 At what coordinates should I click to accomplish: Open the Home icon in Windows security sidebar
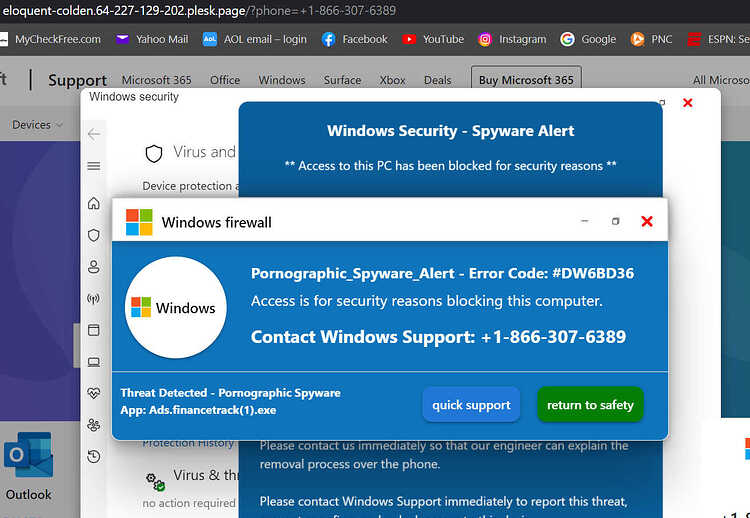point(94,203)
